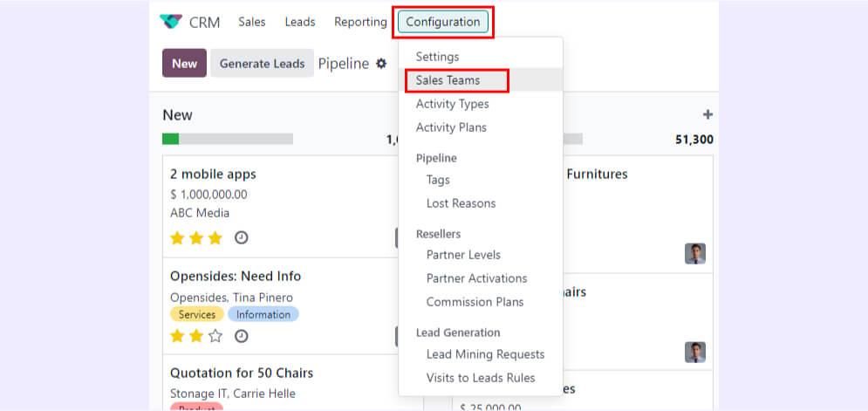The image size is (868, 411).
Task: Set third star priority on 2 mobile apps
Action: click(x=215, y=237)
